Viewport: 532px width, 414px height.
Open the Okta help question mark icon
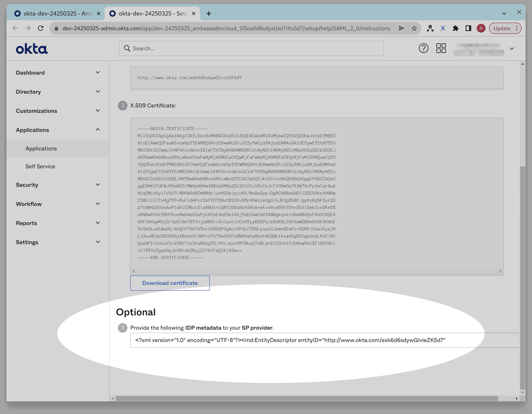click(423, 48)
